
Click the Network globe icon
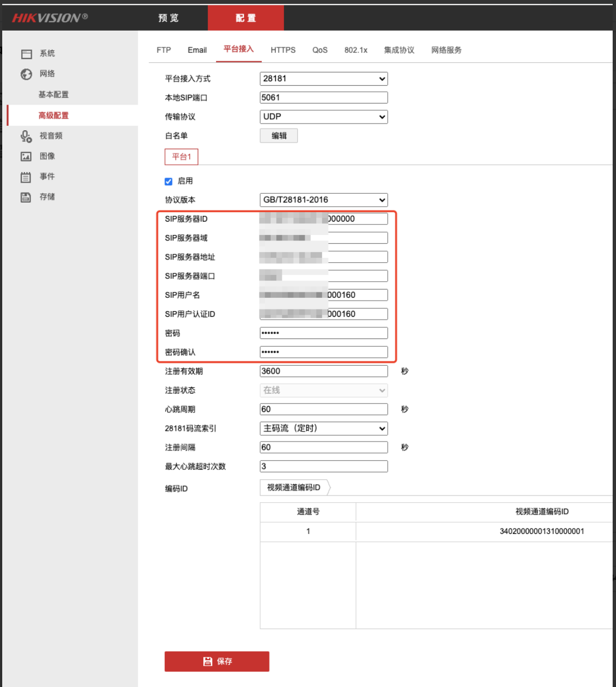pyautogui.click(x=26, y=74)
